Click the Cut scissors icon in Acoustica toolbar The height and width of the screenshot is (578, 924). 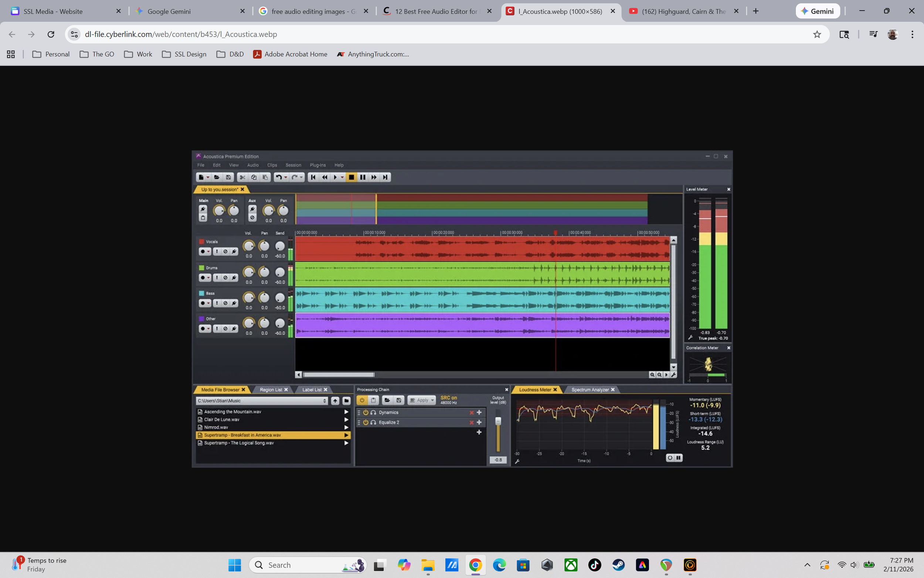(242, 178)
